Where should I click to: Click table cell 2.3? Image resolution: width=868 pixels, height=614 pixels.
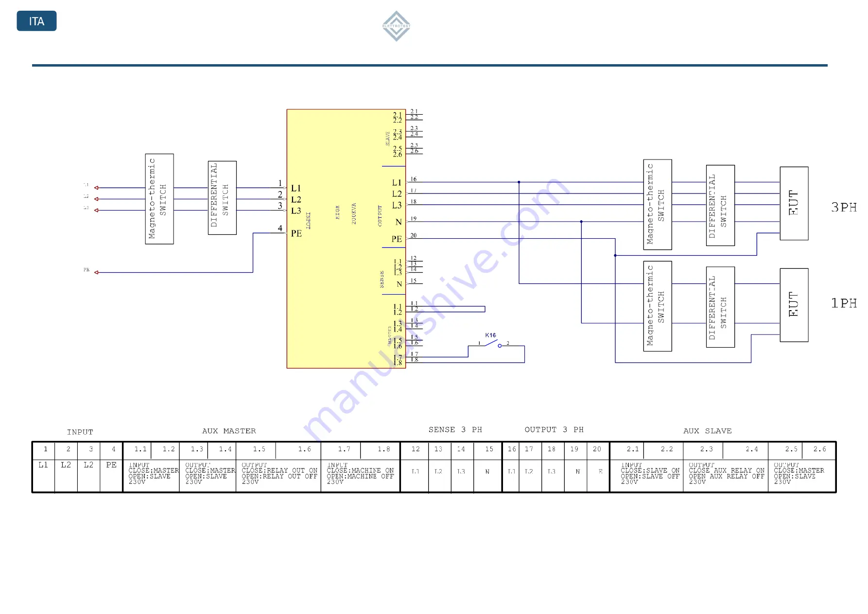click(x=703, y=450)
